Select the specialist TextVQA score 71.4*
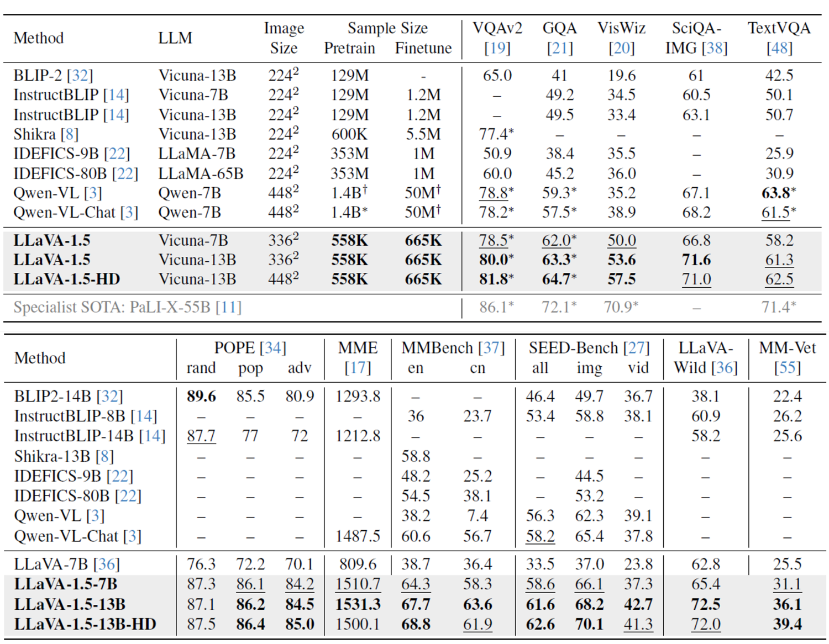Viewport: 829px width, 644px height. click(779, 307)
